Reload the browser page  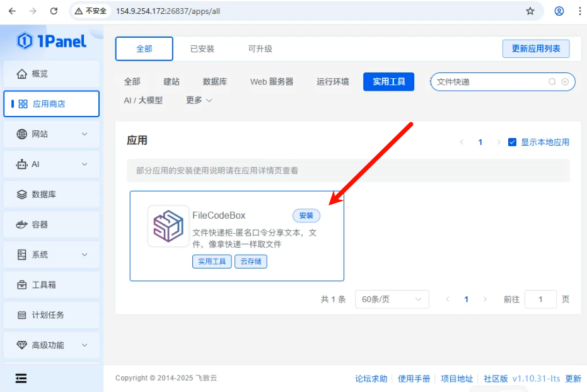(x=54, y=11)
